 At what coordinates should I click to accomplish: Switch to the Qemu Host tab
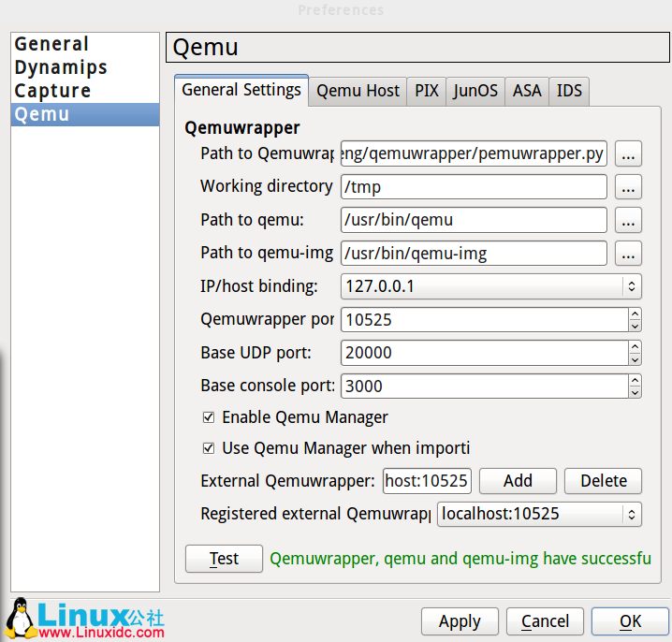click(358, 91)
